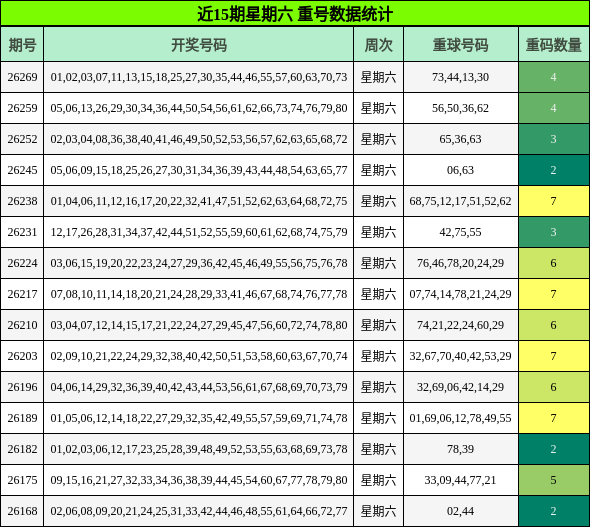Click draw numbers starting 01,05,06,12,14
Viewport: 590px width, 527px height.
tap(199, 418)
